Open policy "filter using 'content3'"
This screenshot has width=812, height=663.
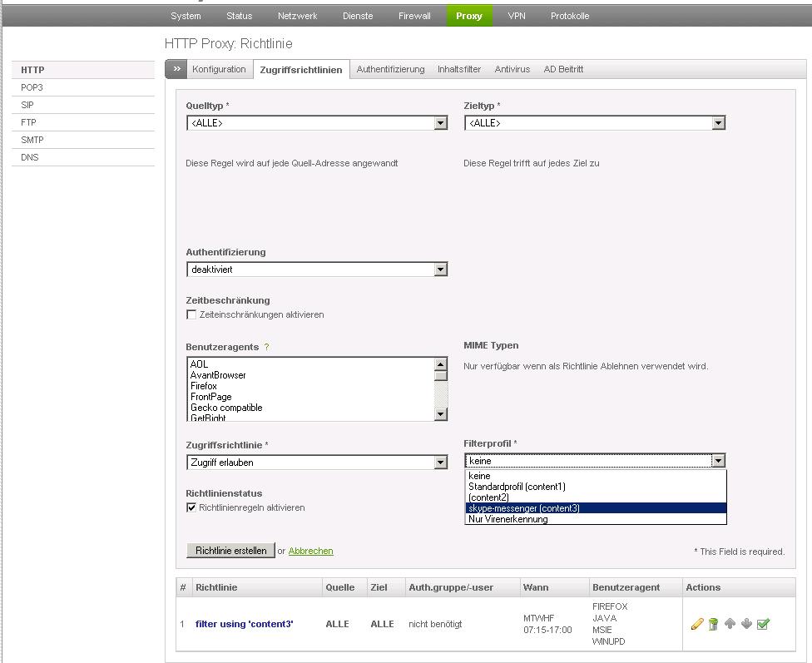(244, 624)
